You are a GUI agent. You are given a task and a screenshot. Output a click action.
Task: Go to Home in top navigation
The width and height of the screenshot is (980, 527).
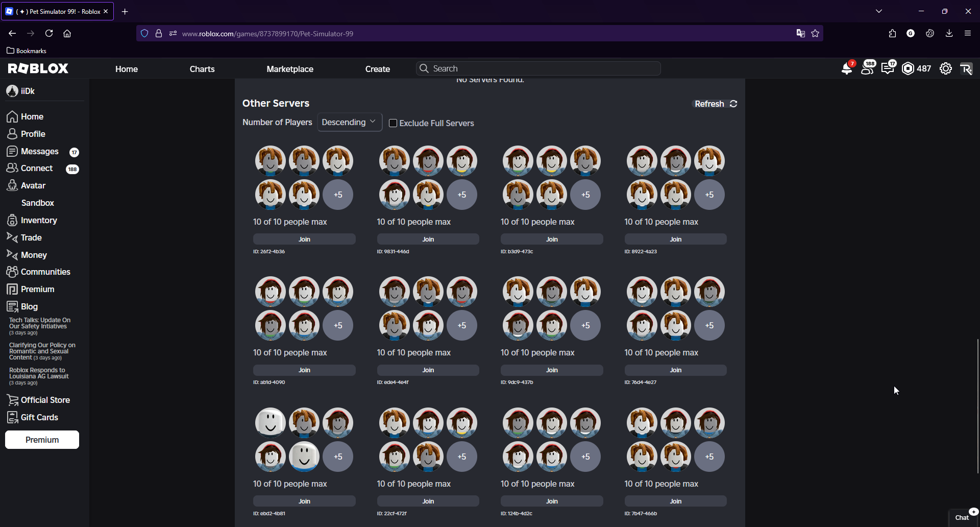tap(127, 69)
